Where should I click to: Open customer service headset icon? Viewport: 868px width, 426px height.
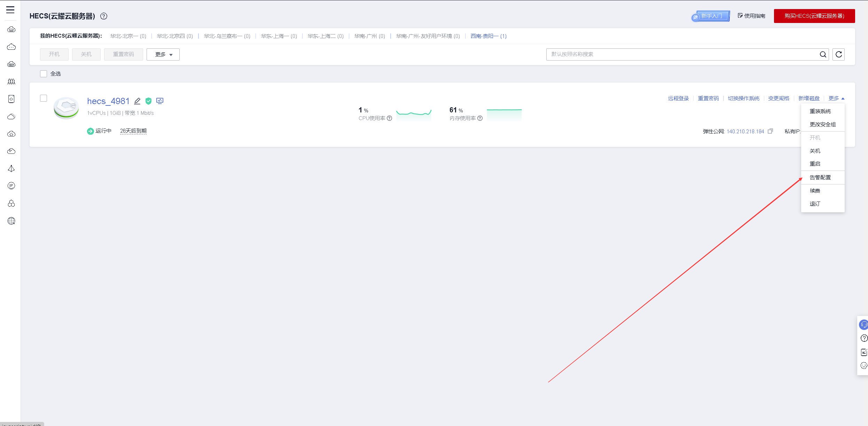point(863,325)
